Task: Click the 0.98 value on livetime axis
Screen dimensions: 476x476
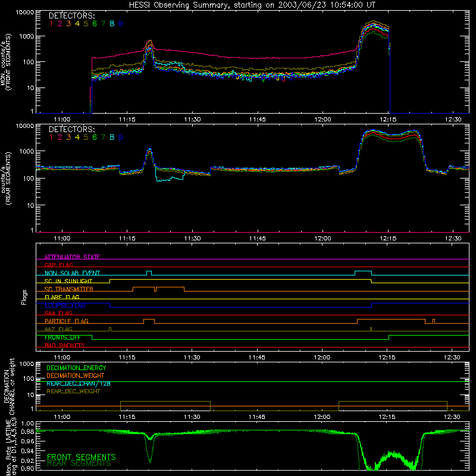Action: [x=27, y=432]
